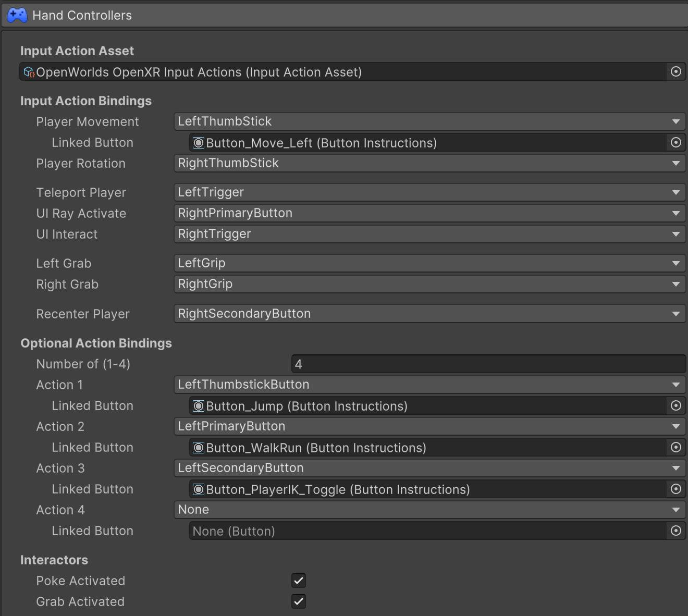Toggle the Poke Activated checkbox

click(299, 581)
